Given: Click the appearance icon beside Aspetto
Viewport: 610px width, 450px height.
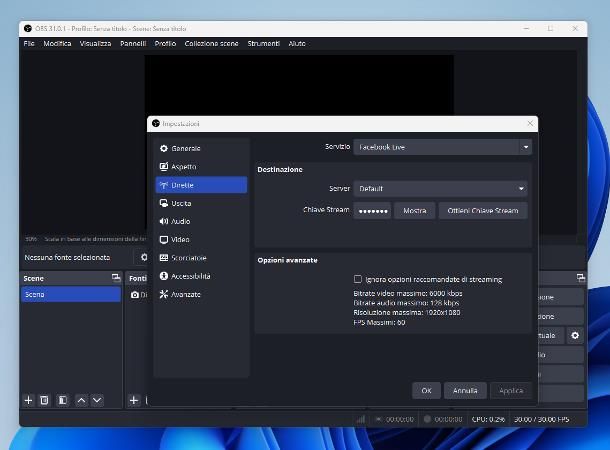Looking at the screenshot, I should (x=164, y=166).
